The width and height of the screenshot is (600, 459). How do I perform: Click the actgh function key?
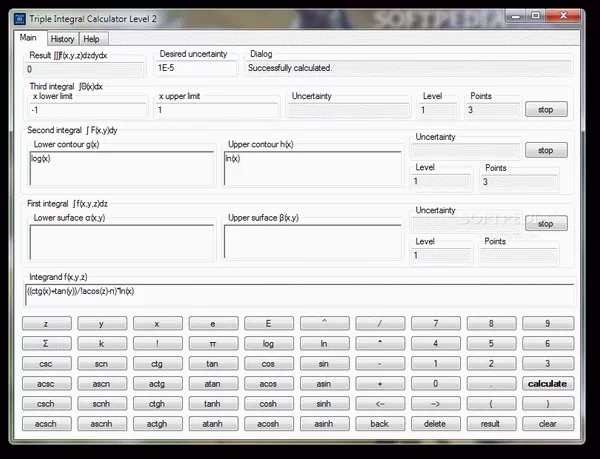[157, 424]
